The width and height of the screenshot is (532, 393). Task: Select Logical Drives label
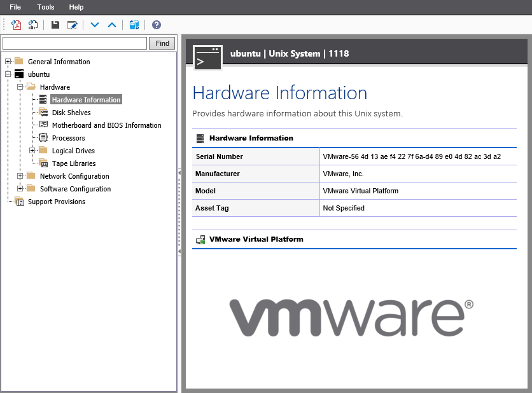click(73, 151)
